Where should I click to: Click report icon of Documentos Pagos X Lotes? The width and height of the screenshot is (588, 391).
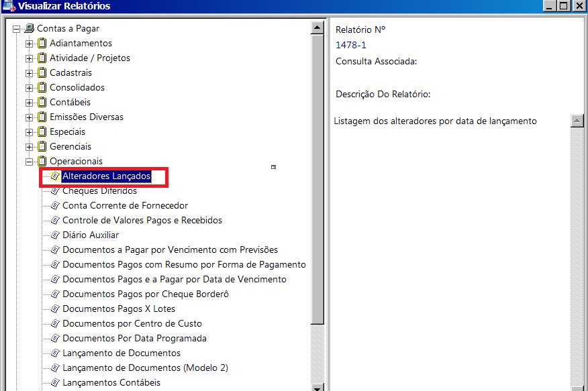pos(55,309)
